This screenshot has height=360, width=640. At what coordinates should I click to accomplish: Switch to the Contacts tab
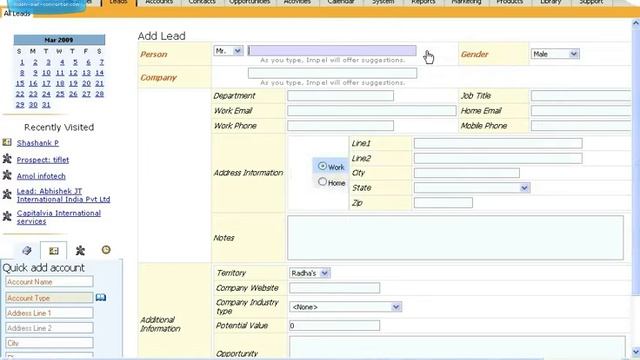pos(202,2)
